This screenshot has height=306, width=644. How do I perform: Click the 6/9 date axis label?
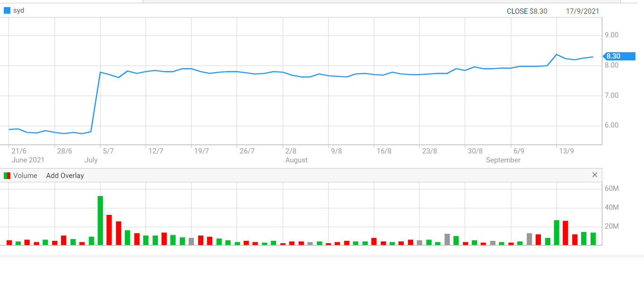(x=519, y=151)
